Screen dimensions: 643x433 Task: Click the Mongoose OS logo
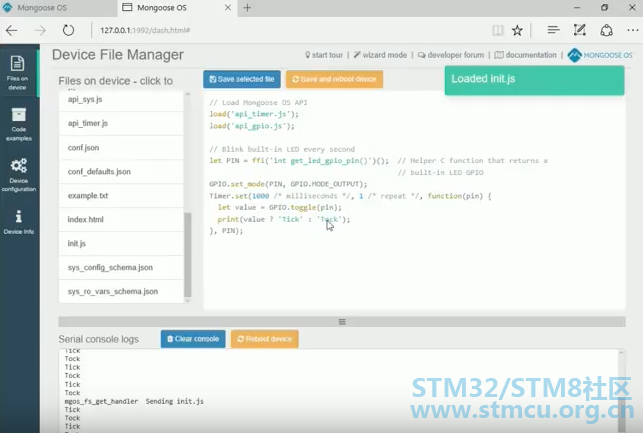click(x=600, y=55)
